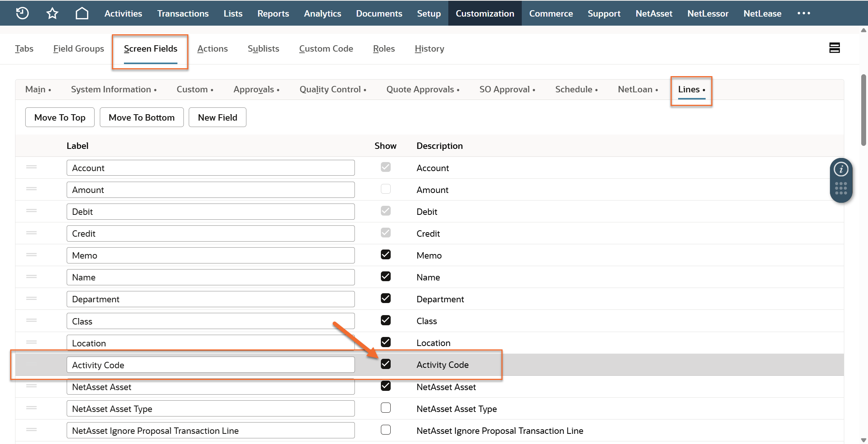Open the Recent Records history icon
The height and width of the screenshot is (444, 868).
tap(22, 13)
